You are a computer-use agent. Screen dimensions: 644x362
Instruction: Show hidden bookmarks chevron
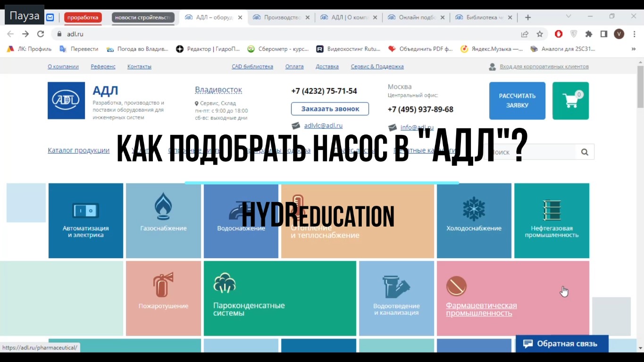click(634, 49)
